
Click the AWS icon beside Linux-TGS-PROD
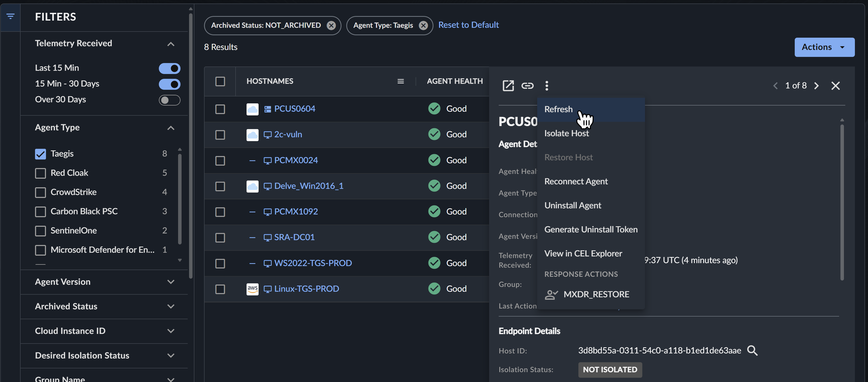click(252, 289)
